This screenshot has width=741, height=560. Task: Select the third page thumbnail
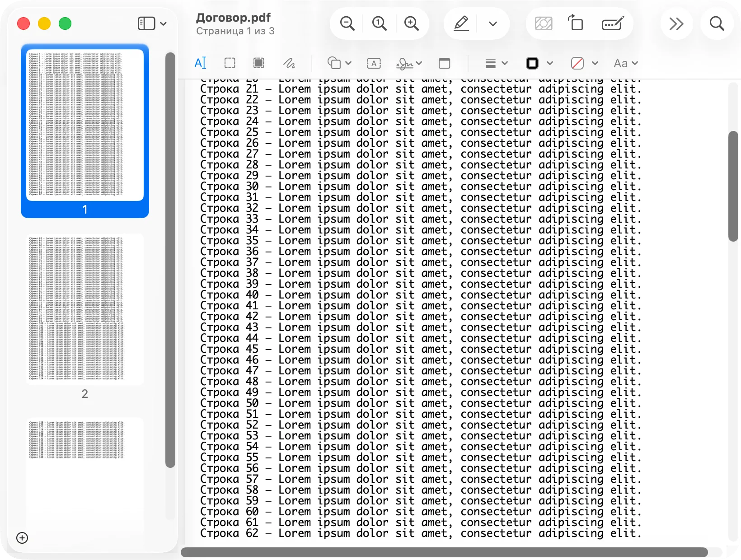[85, 474]
